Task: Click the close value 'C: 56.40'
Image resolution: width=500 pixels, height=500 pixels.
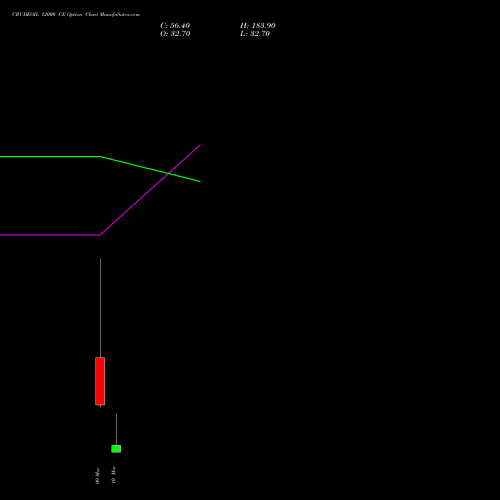Action: (x=175, y=26)
